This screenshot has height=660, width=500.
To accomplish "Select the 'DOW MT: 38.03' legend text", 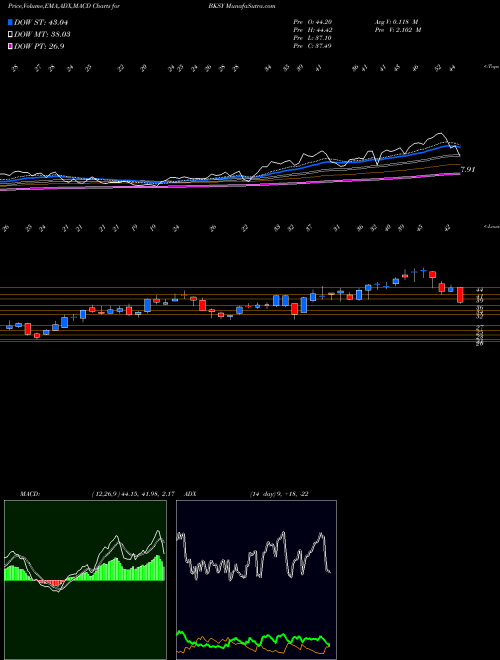I will (42, 34).
